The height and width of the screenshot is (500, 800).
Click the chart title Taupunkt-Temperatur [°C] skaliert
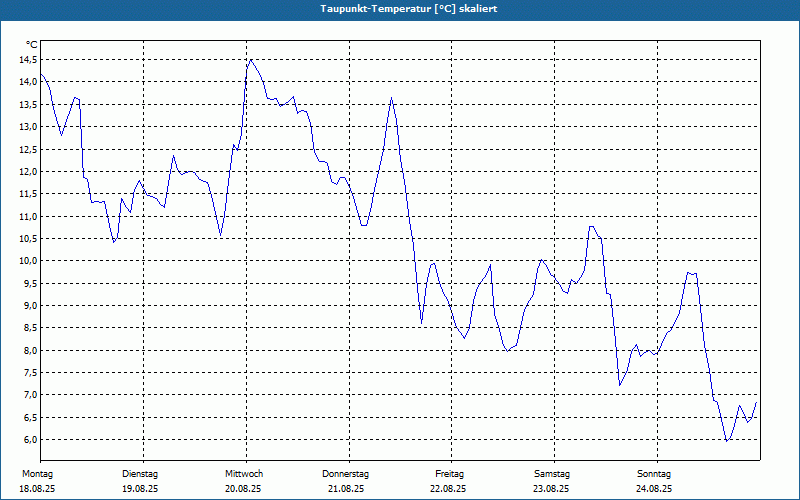tap(409, 9)
